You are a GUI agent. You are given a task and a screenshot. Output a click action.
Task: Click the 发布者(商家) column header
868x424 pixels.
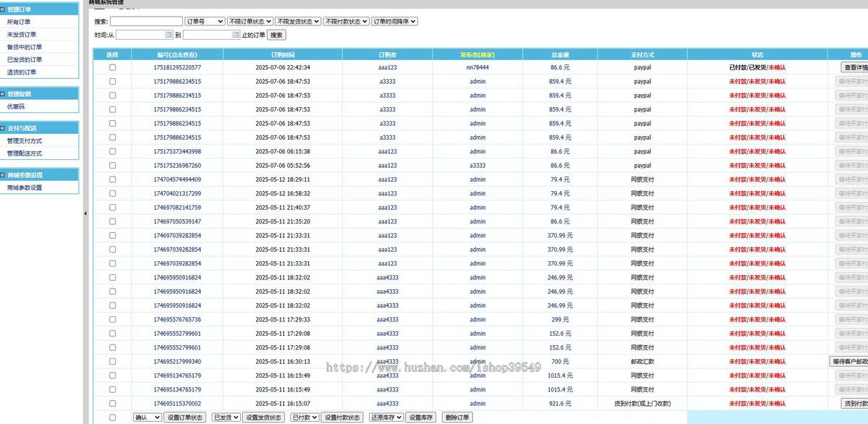pos(477,55)
